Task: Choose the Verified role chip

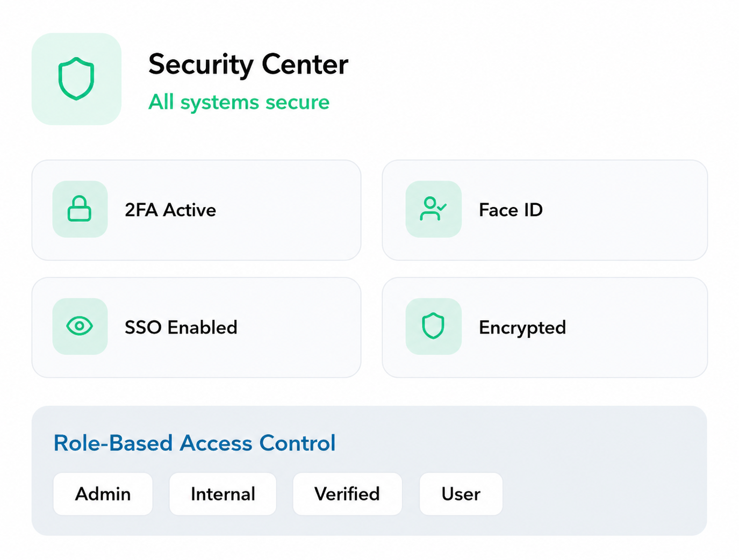Action: 347,494
